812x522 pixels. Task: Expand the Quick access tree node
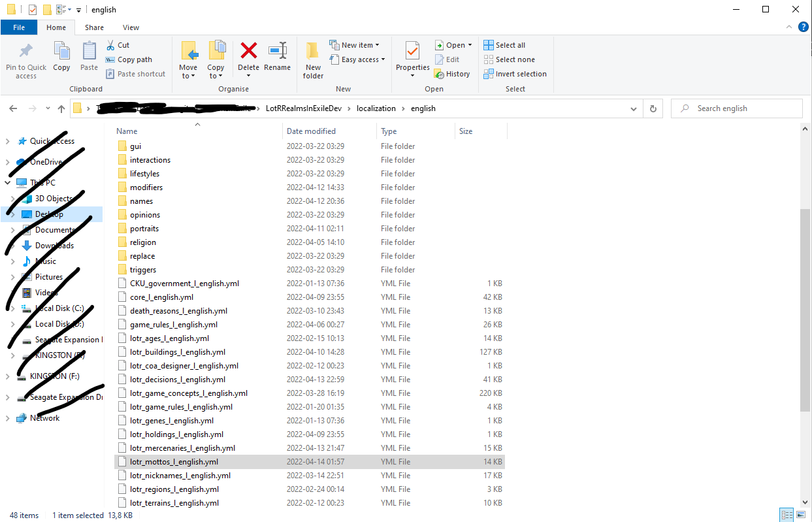(x=8, y=141)
